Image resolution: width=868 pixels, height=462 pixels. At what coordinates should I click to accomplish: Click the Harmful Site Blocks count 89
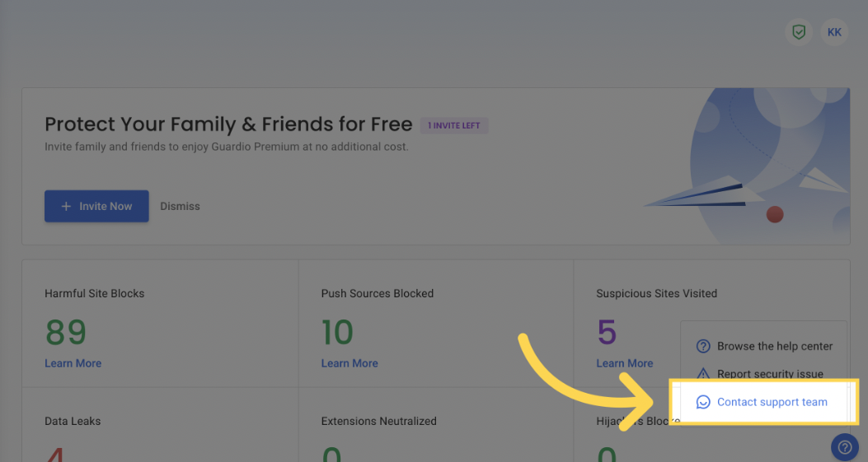pyautogui.click(x=66, y=332)
